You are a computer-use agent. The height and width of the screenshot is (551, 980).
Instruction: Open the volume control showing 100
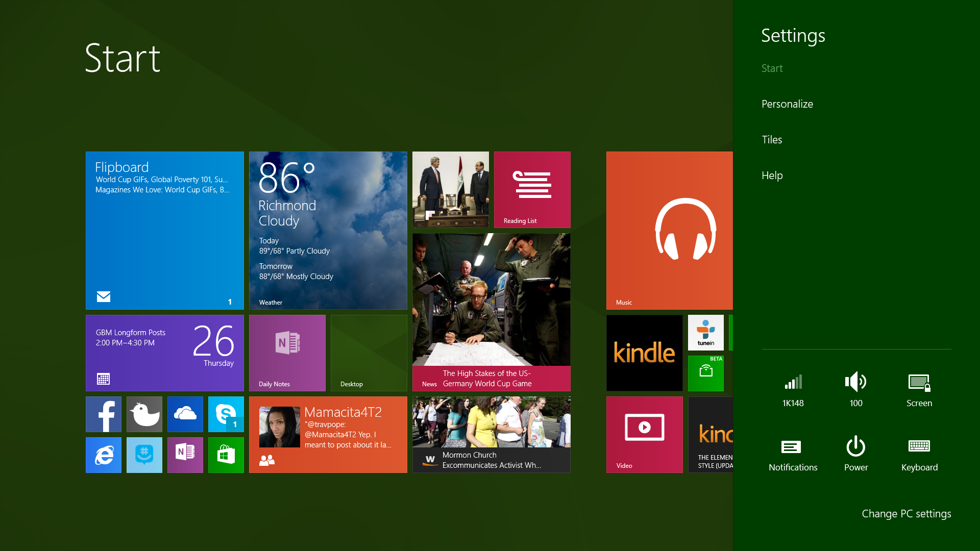(x=856, y=390)
